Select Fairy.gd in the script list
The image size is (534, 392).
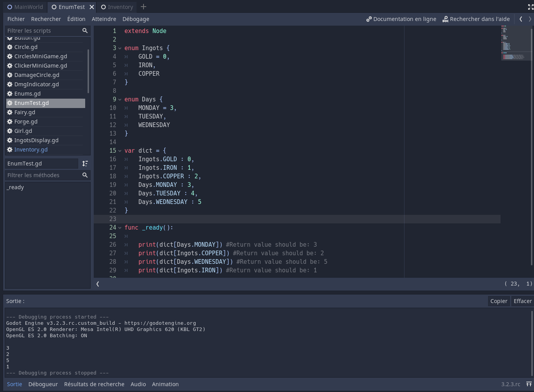point(25,112)
